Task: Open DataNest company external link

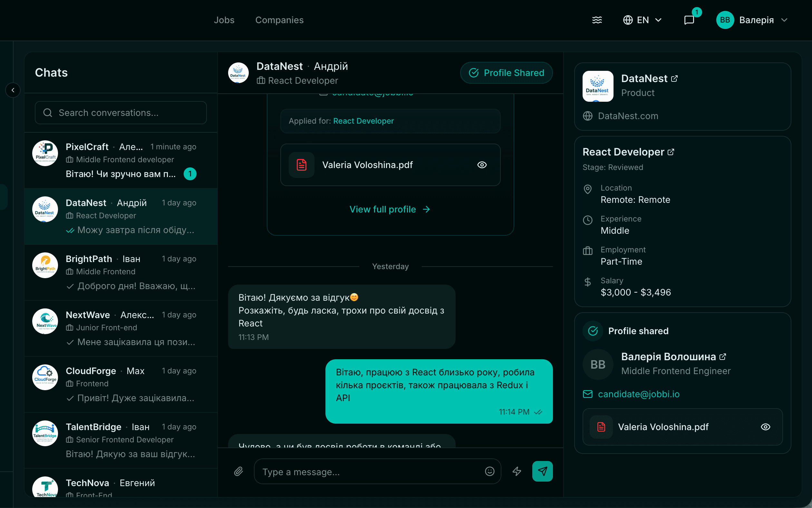Action: click(674, 79)
